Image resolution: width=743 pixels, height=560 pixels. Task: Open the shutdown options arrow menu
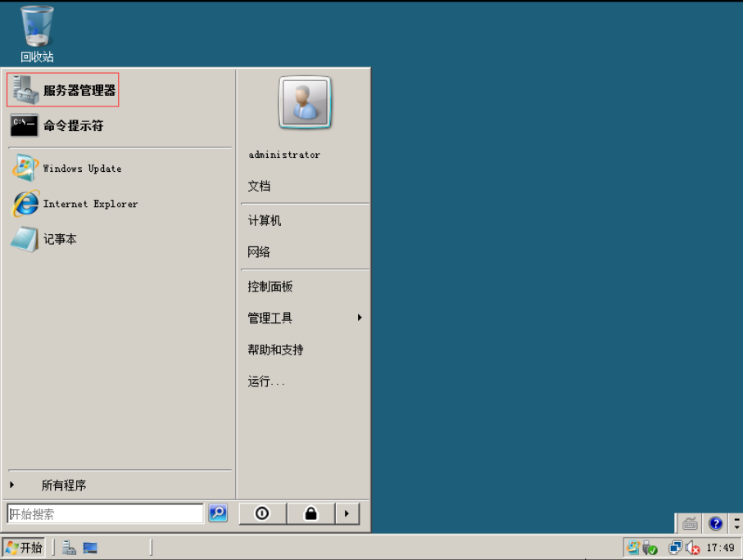pyautogui.click(x=347, y=513)
